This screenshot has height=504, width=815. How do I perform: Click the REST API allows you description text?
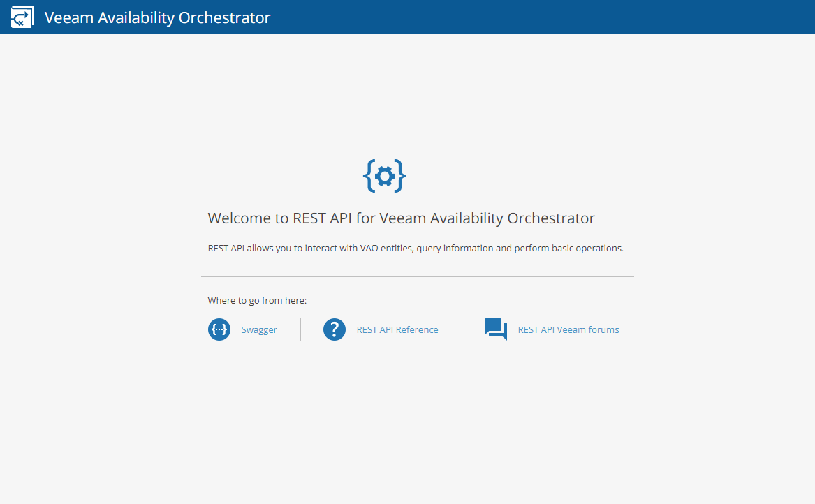416,249
